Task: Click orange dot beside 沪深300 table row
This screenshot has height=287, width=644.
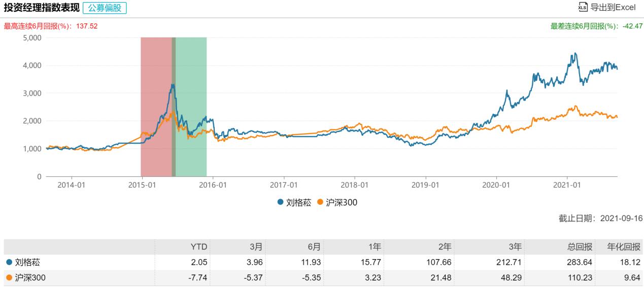Action: click(8, 278)
